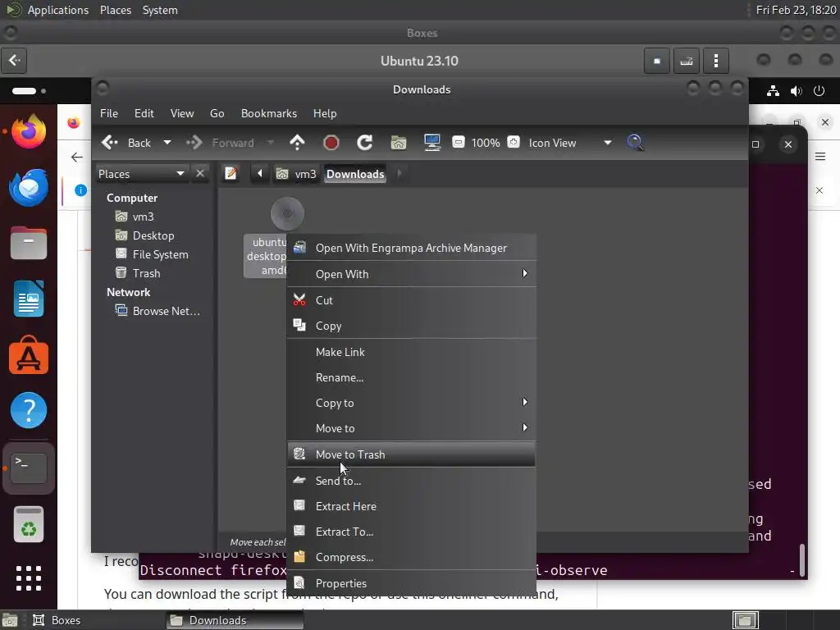This screenshot has height=630, width=840.
Task: Reload the current folder
Action: 365,143
